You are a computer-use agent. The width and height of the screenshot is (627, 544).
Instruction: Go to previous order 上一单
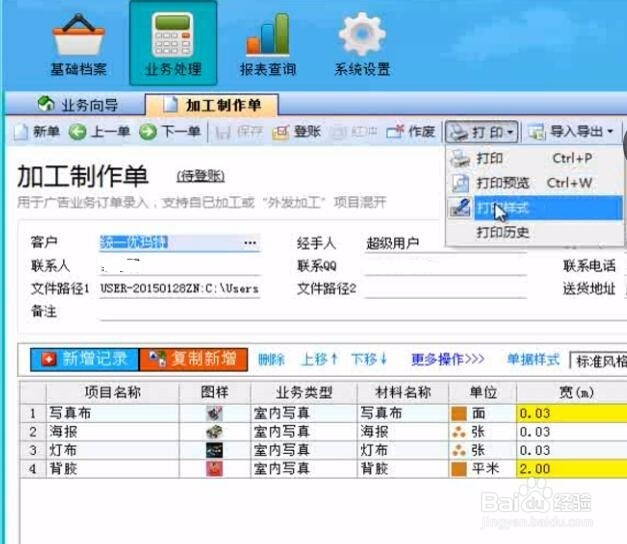pos(99,132)
